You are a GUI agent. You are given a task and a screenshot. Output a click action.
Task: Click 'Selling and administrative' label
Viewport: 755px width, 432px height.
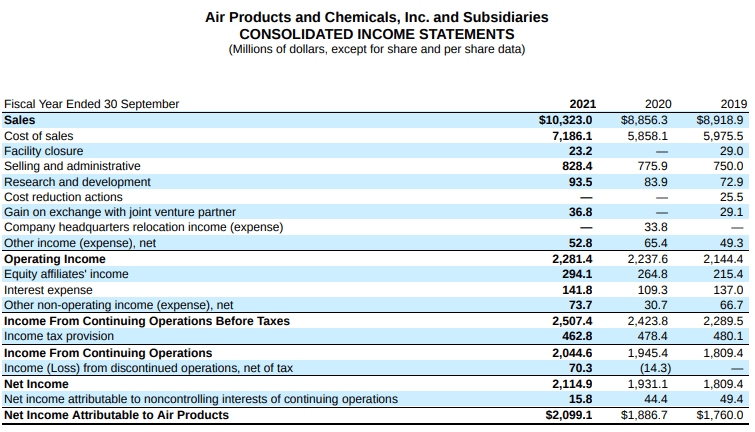72,166
